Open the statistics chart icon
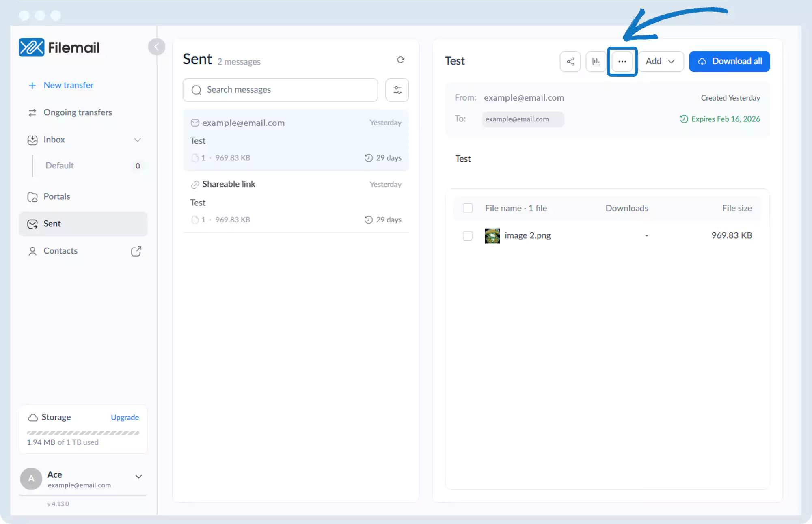 [x=596, y=61]
